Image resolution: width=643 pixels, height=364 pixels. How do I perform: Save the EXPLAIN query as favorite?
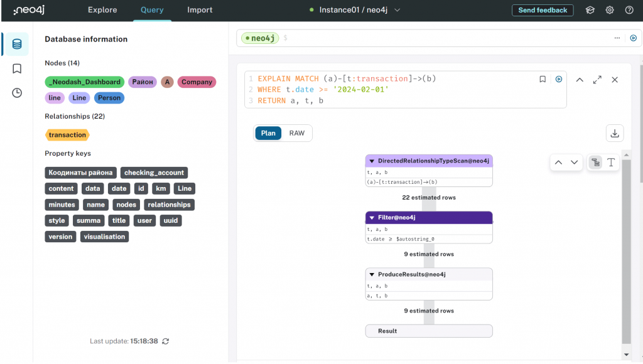543,80
